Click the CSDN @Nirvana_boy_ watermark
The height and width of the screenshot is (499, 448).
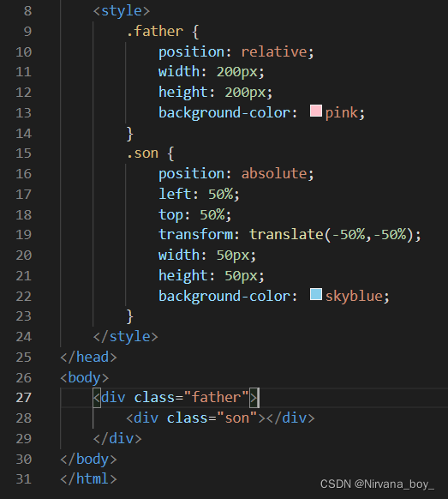(x=377, y=484)
